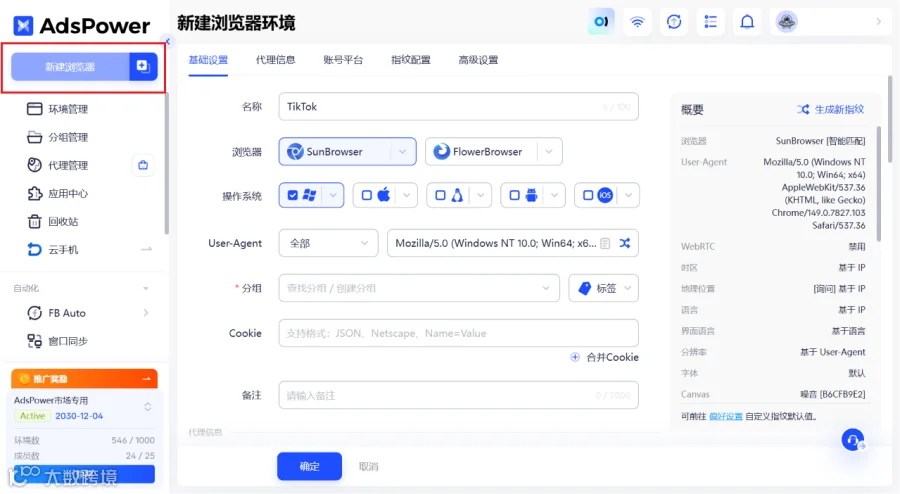Image resolution: width=900 pixels, height=494 pixels.
Task: Click the task list icon in header
Action: 711,22
